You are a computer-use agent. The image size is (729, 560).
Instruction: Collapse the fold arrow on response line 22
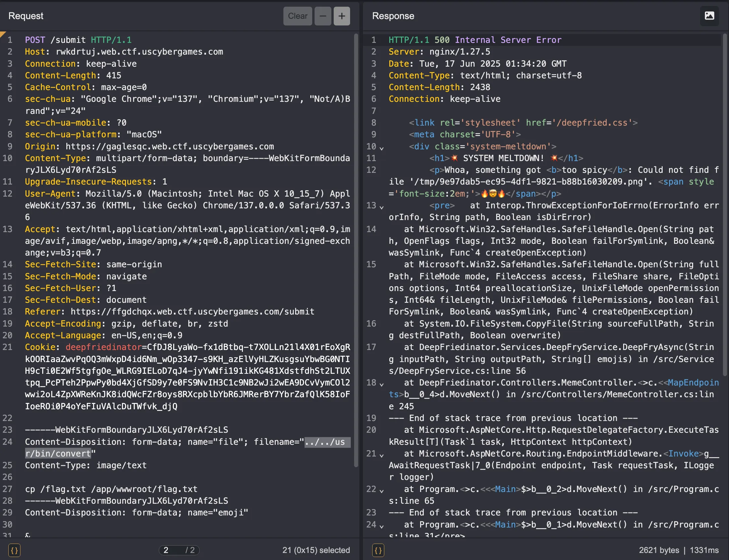382,491
